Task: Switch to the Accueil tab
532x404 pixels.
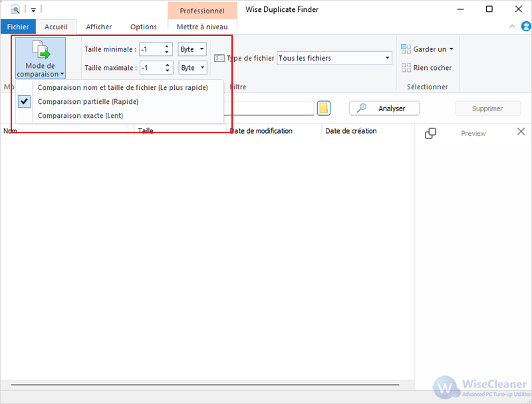Action: 56,27
